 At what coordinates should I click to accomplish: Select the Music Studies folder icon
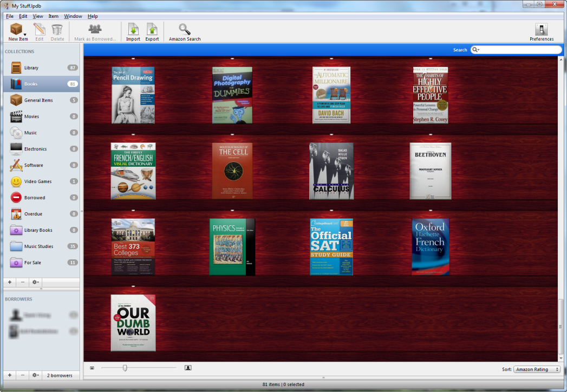click(16, 246)
